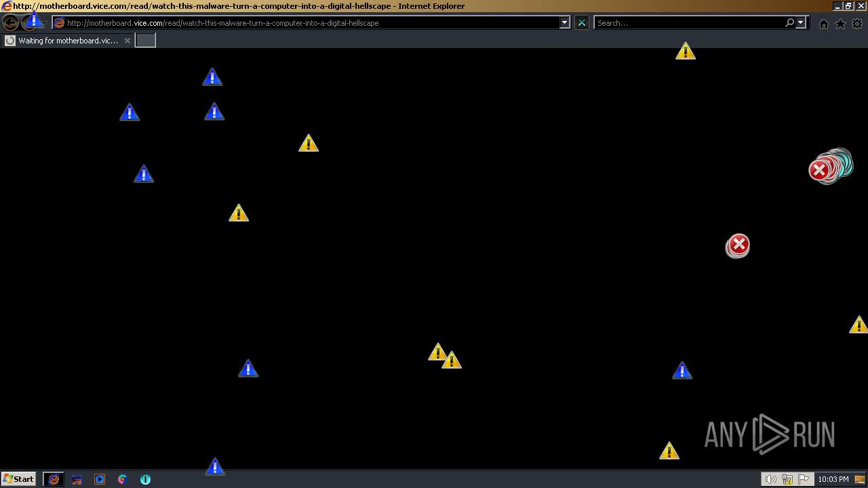Click the 10:03 PM clock
The width and height of the screenshot is (868, 488).
[833, 479]
